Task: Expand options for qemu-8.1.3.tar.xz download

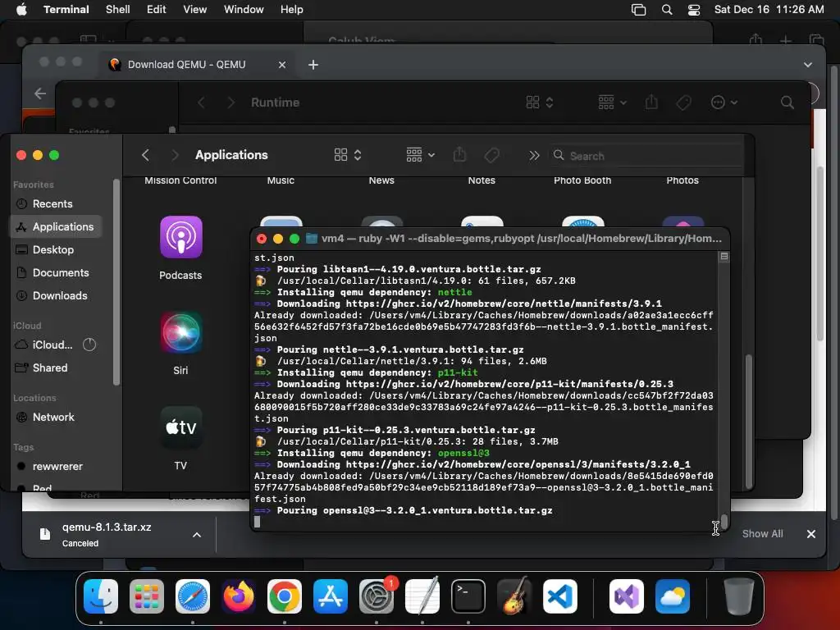Action: (x=197, y=535)
